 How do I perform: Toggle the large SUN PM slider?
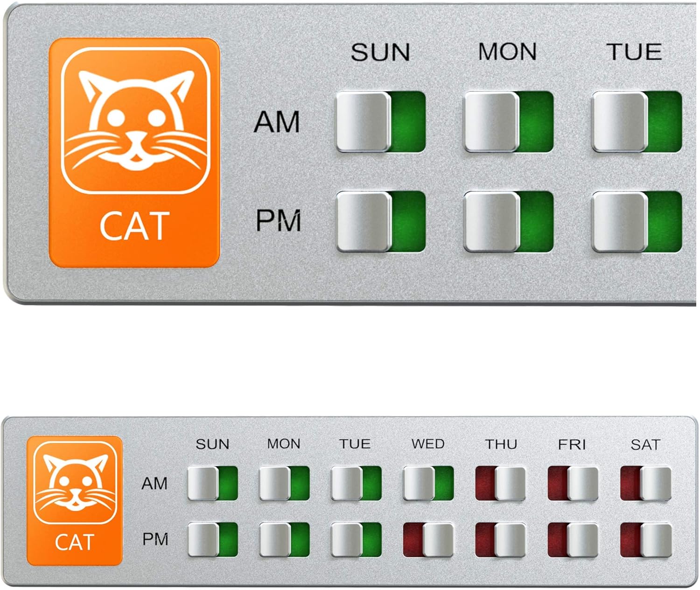tap(381, 221)
